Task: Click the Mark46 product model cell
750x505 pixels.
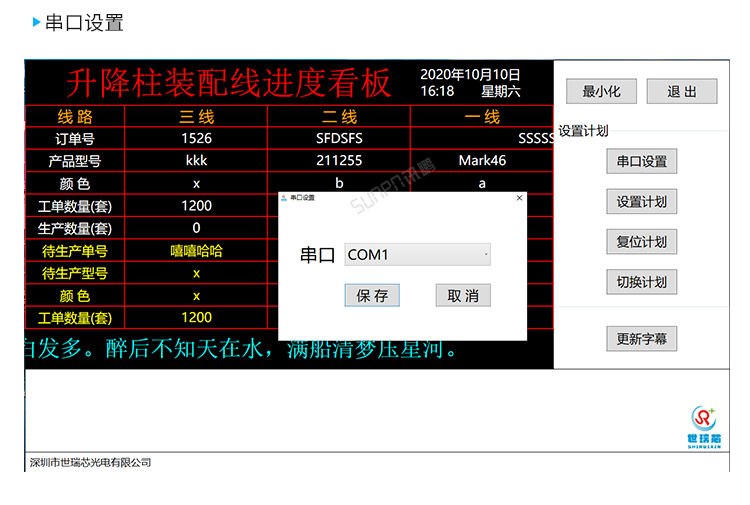Action: click(x=482, y=160)
